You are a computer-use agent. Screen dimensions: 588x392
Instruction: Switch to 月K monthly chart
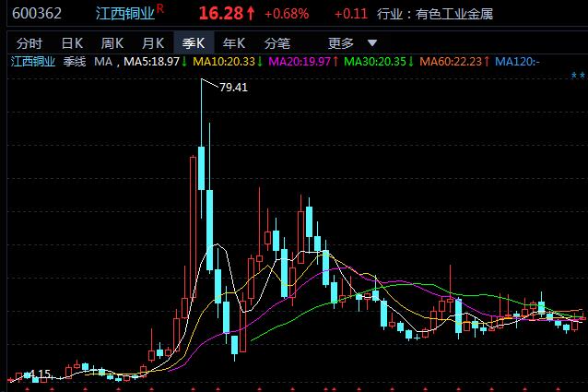click(153, 43)
